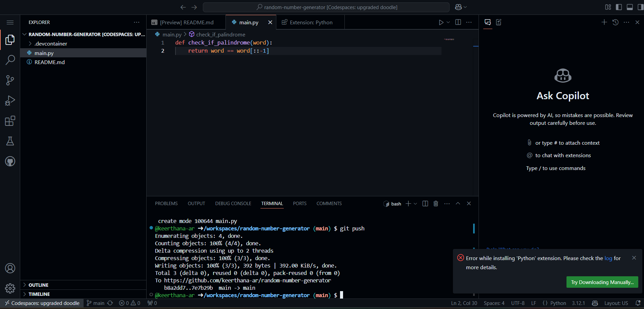Start a new Copilot chat session
644x309 pixels.
(x=604, y=22)
